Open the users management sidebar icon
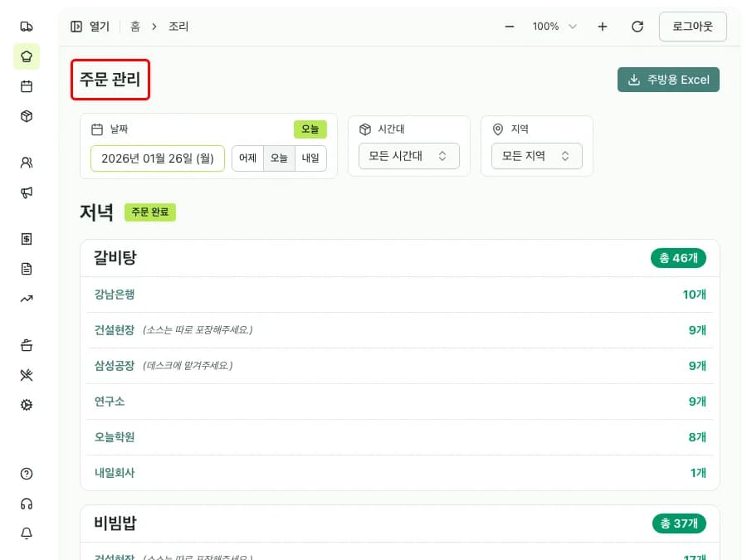 [27, 163]
